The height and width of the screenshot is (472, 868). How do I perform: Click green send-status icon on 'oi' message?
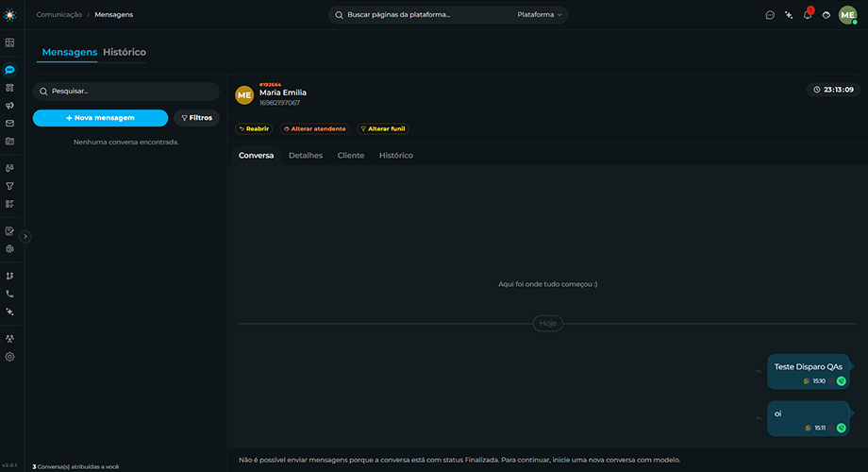point(842,428)
